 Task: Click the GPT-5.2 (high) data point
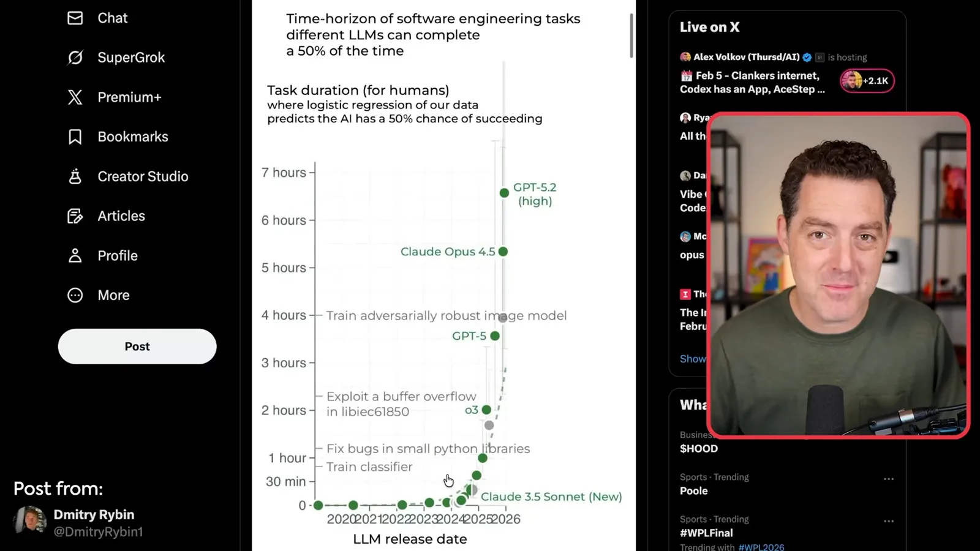tap(504, 193)
